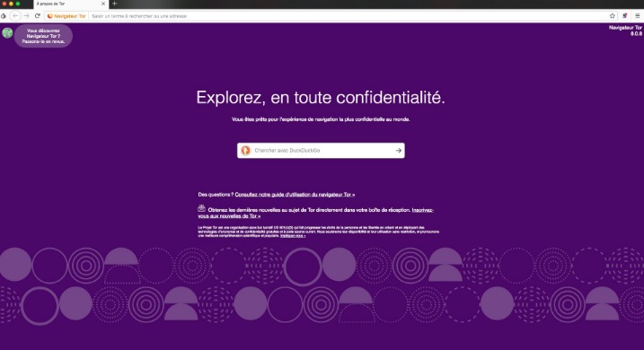Click the onboarding globe icon
The width and height of the screenshot is (644, 350).
tap(7, 33)
